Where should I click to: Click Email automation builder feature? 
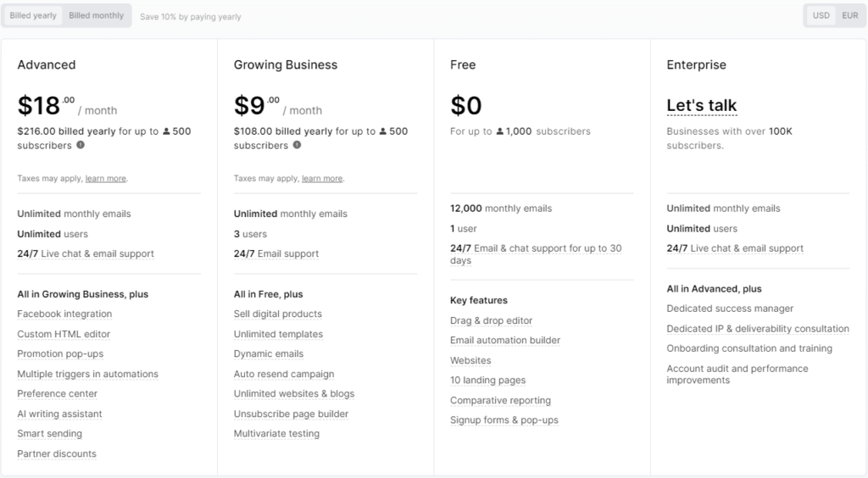coord(505,341)
